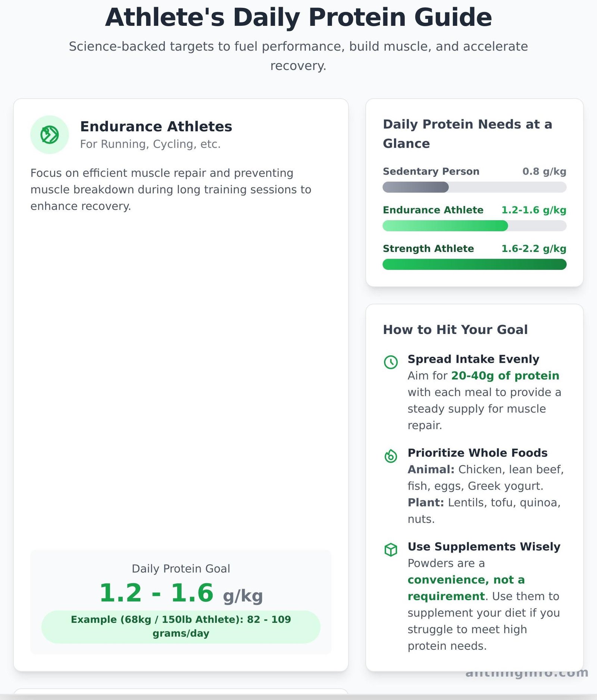Select the 68kg / 150lb Athlete example pill
Image resolution: width=597 pixels, height=700 pixels.
pyautogui.click(x=181, y=626)
